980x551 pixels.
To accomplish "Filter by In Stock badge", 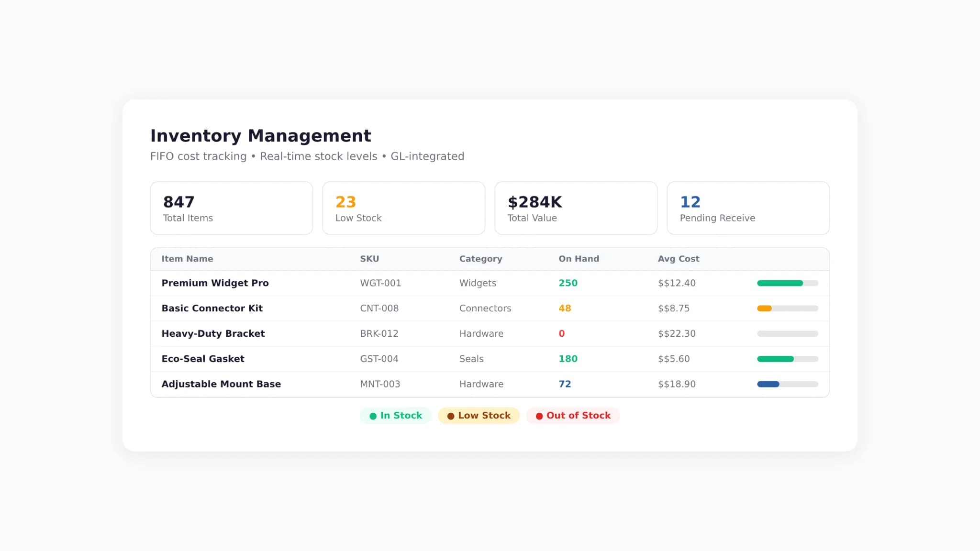I will tap(396, 416).
